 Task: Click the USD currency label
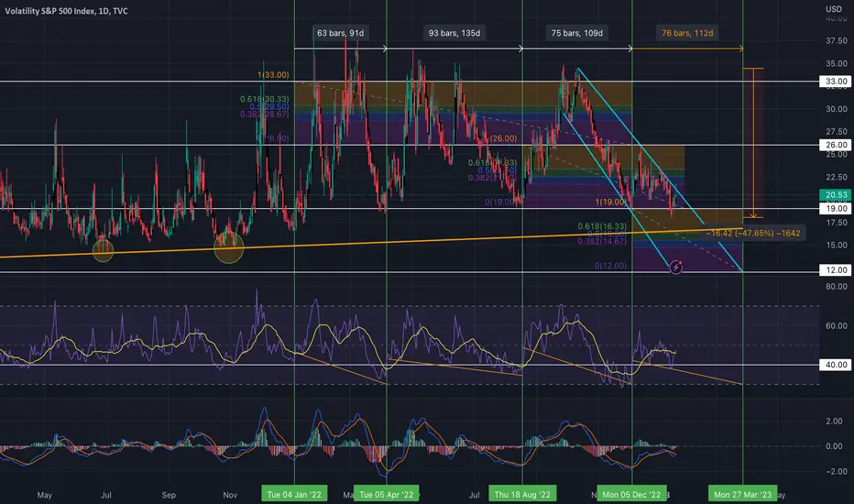pos(834,9)
